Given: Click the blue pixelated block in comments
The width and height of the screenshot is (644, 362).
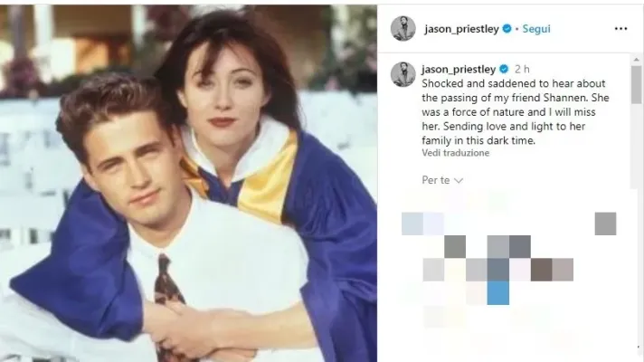Looking at the screenshot, I should [x=498, y=293].
